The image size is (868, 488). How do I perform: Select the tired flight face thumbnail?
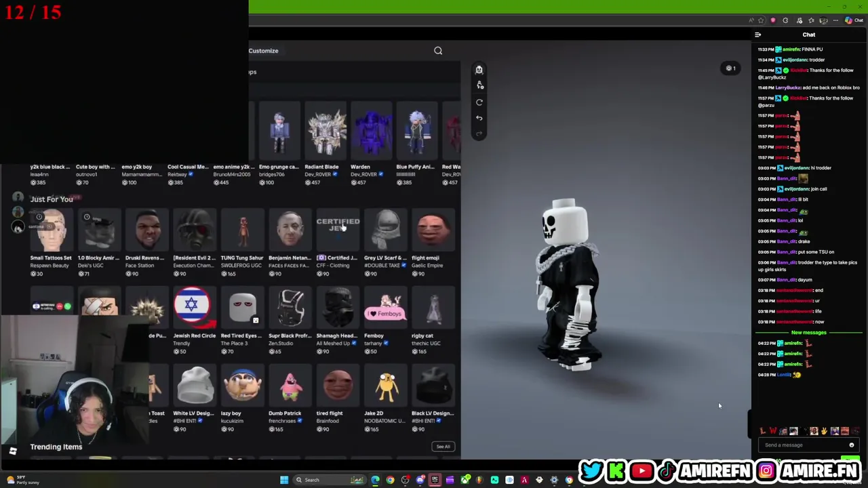click(338, 386)
